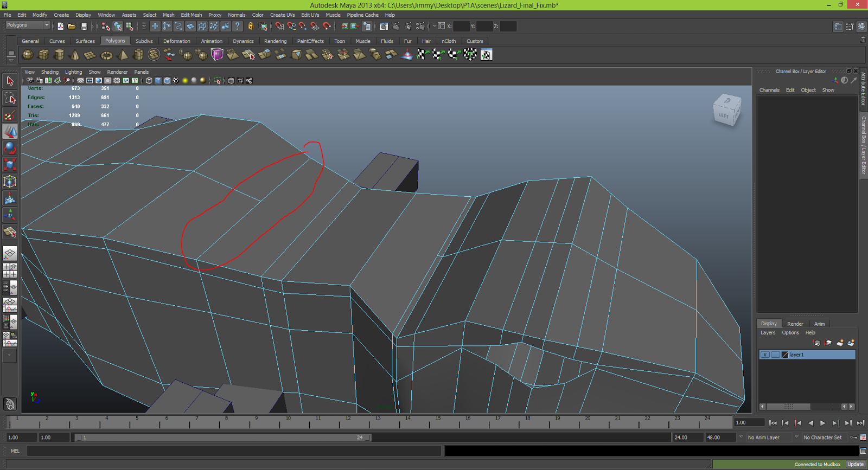Viewport: 868px width, 470px height.
Task: Create a polygon plane from shelf
Action: pyautogui.click(x=91, y=54)
